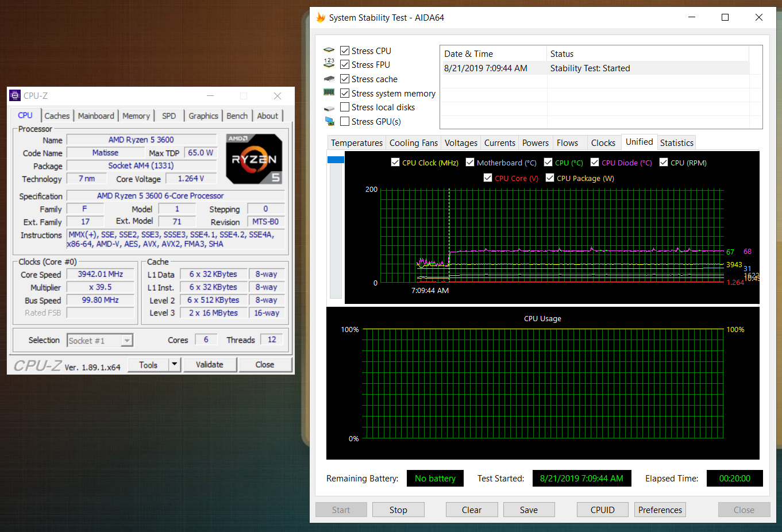Click the Close button in CPU-Z
This screenshot has width=782, height=532.
point(265,364)
